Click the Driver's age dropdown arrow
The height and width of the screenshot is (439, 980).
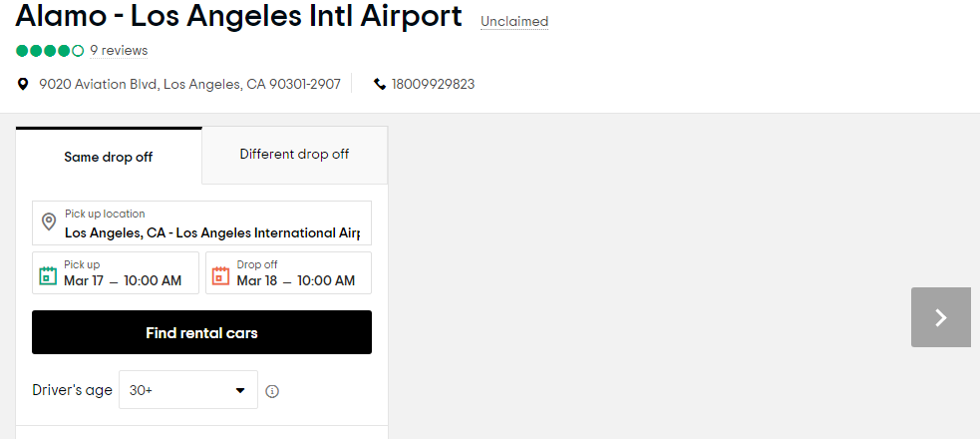coord(240,390)
